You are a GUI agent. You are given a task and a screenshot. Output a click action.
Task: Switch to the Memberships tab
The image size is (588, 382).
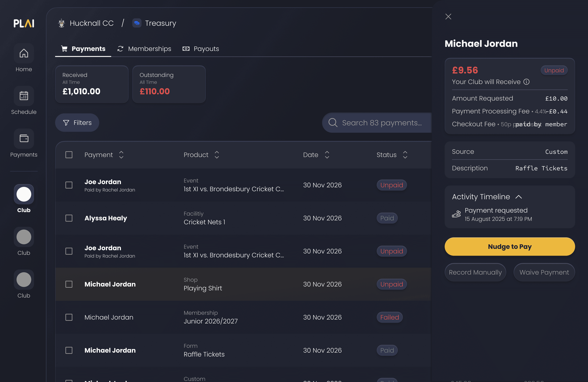[144, 49]
